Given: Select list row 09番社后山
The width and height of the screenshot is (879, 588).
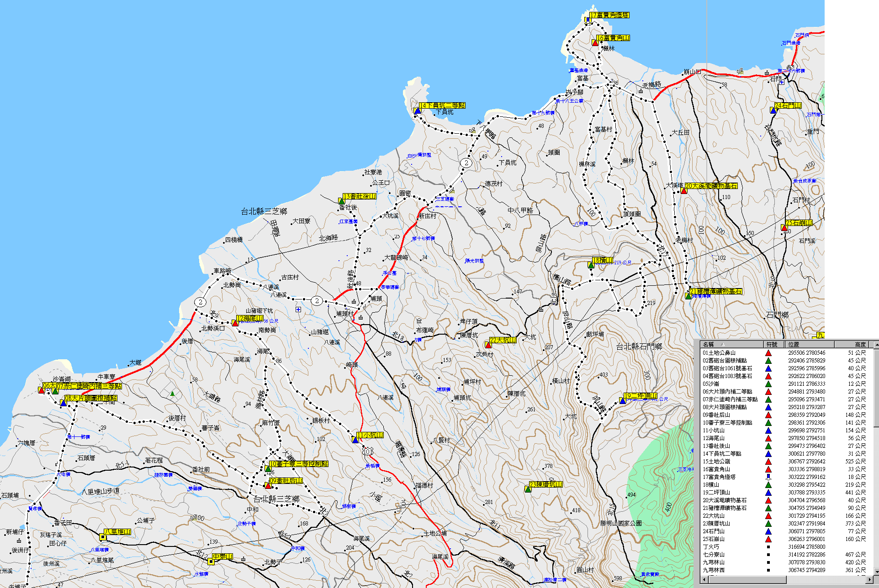Looking at the screenshot, I should 786,415.
